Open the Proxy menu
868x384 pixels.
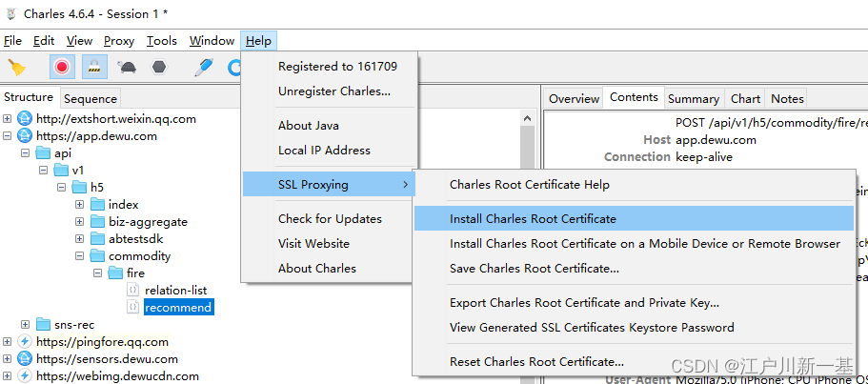pyautogui.click(x=119, y=41)
